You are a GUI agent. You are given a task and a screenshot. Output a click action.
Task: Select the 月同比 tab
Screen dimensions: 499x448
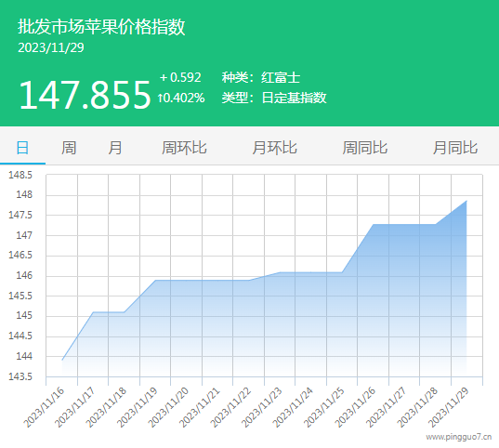pyautogui.click(x=455, y=148)
